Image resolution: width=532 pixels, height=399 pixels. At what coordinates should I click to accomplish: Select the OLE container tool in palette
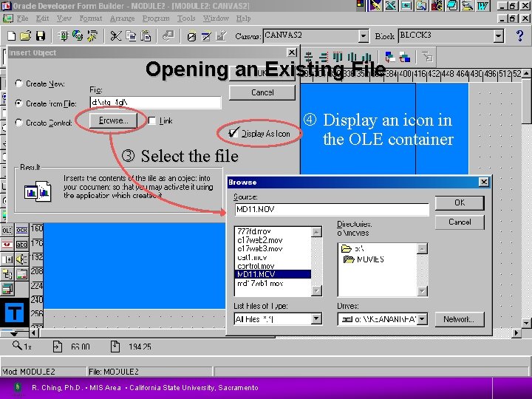[7, 231]
